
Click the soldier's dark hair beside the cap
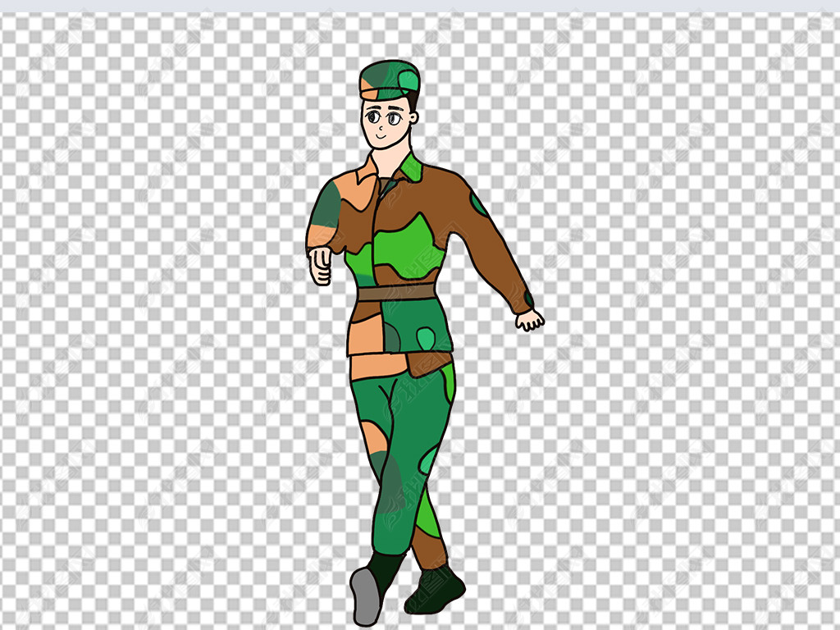point(412,107)
